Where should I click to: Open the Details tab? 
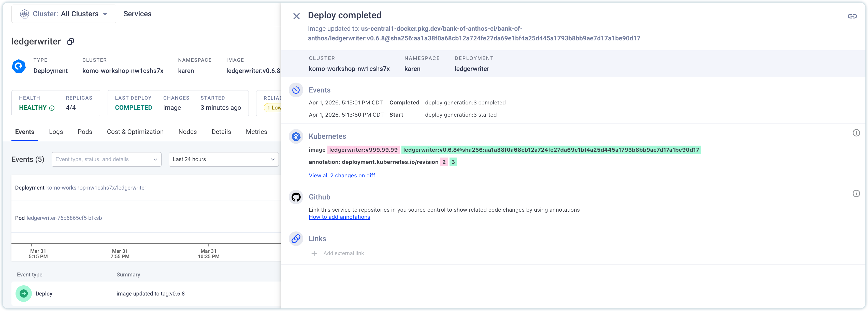click(221, 132)
